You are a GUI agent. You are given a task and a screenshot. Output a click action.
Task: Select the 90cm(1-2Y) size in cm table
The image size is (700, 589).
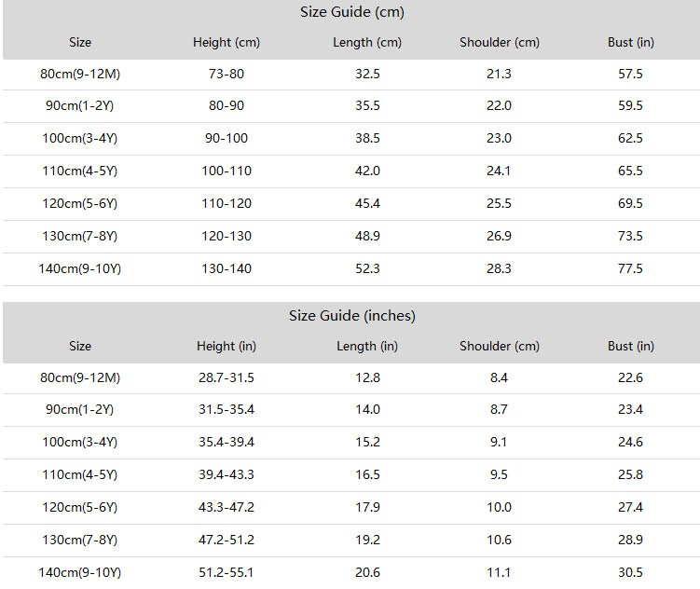coord(80,106)
